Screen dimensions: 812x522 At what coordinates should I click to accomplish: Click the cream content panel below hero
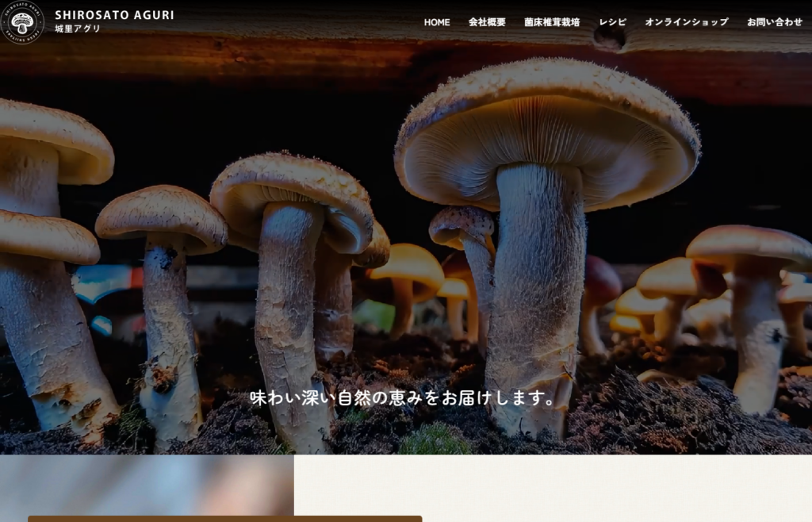(x=553, y=489)
